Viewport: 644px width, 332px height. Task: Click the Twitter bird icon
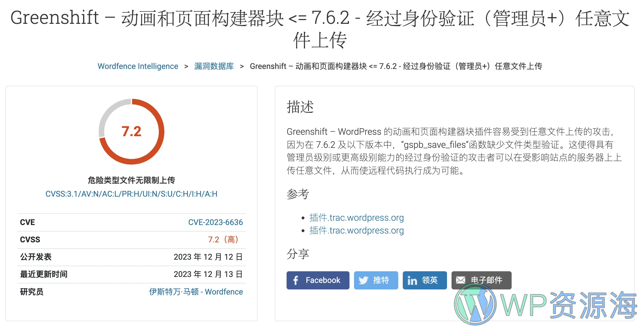[x=363, y=280]
